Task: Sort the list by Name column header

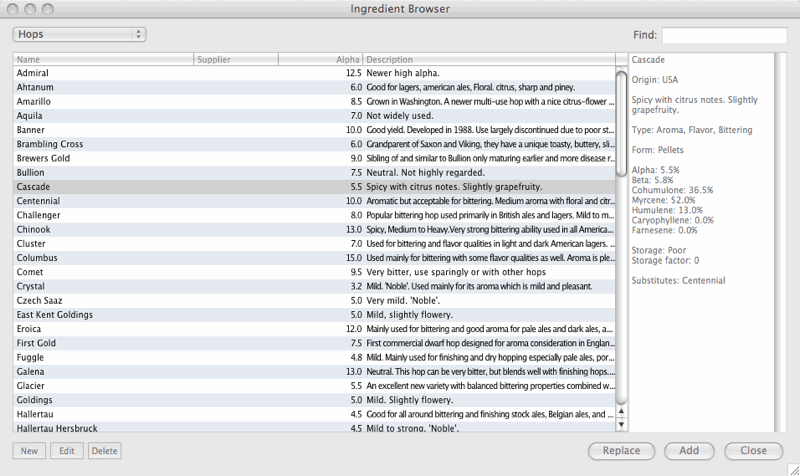Action: [103, 59]
